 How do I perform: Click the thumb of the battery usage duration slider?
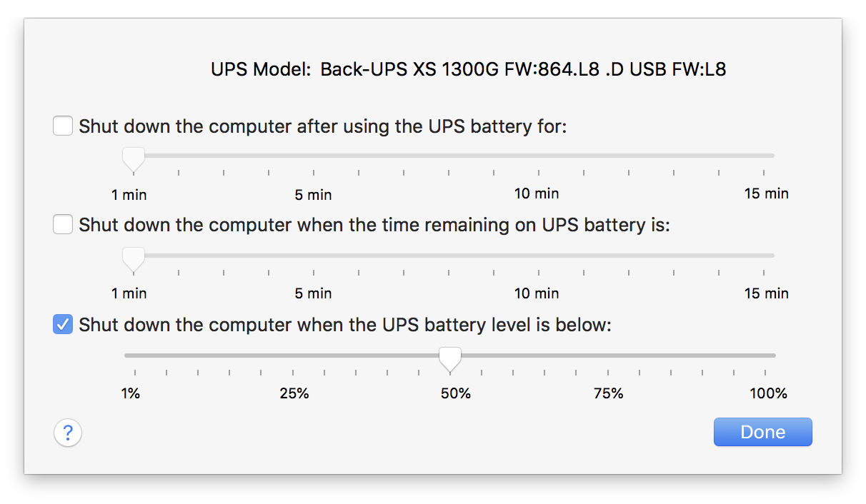(x=133, y=158)
